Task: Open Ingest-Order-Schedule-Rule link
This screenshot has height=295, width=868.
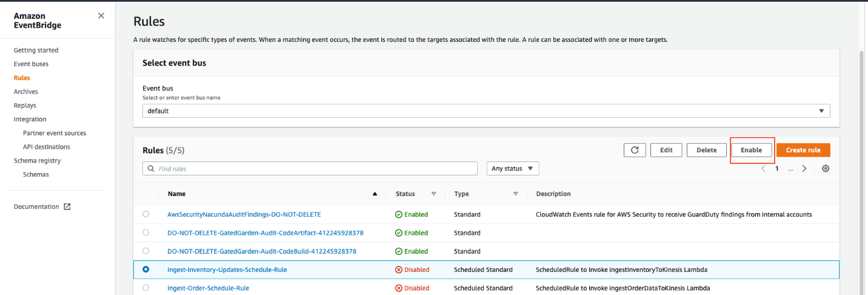Action: [208, 288]
